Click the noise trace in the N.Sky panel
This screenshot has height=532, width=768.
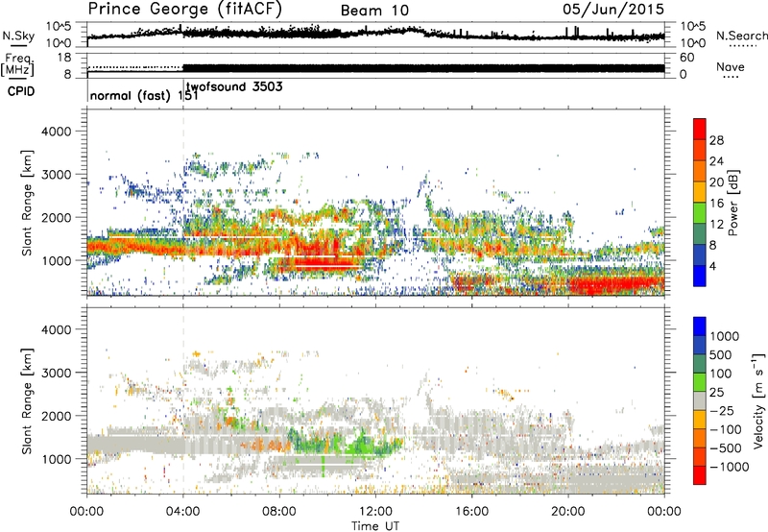tap(375, 34)
